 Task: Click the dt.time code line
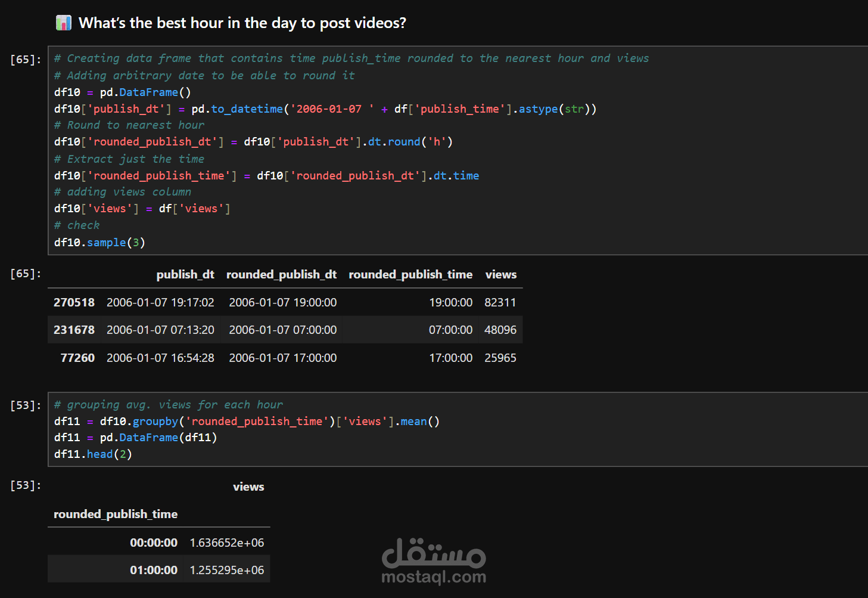click(x=266, y=176)
